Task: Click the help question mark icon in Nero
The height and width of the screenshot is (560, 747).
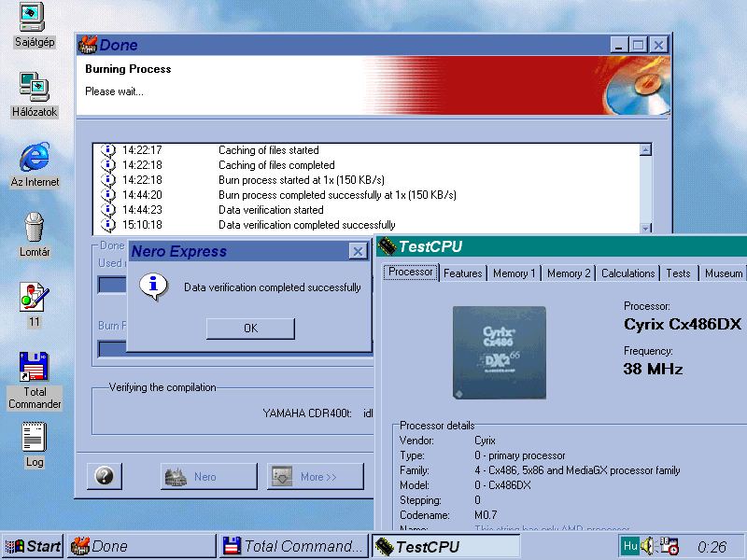Action: pyautogui.click(x=105, y=476)
